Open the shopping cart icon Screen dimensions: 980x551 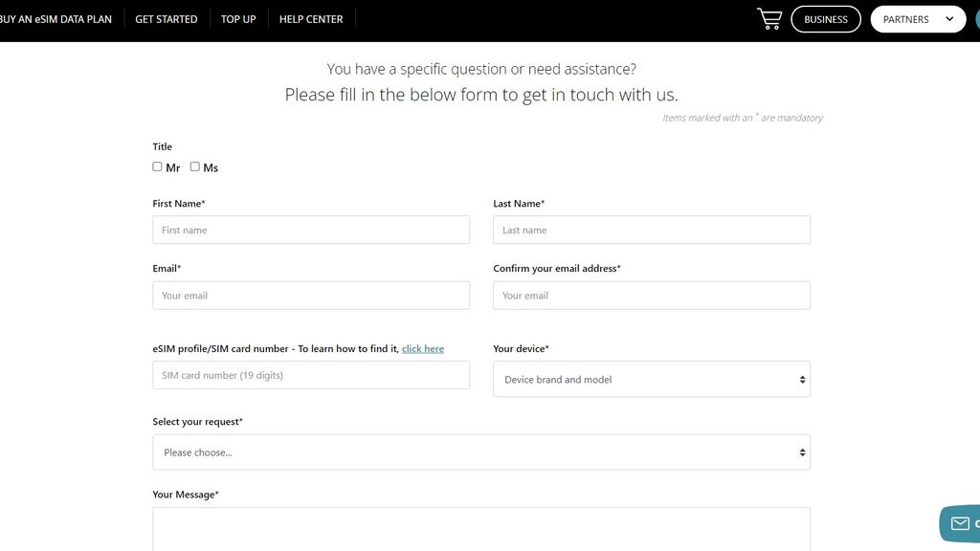click(769, 19)
